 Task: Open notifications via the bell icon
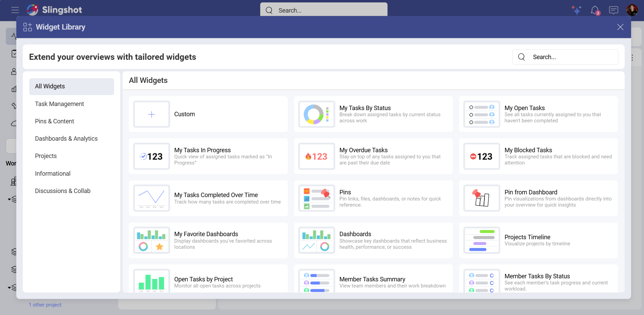click(595, 10)
